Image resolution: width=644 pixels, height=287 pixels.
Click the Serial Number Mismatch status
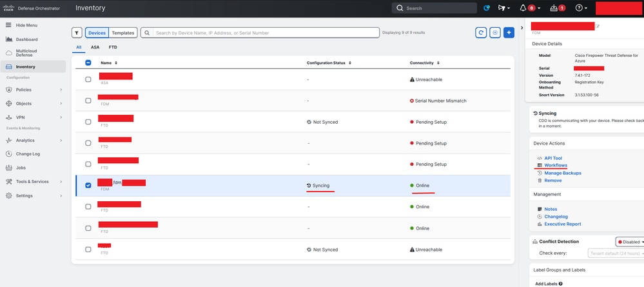point(441,101)
